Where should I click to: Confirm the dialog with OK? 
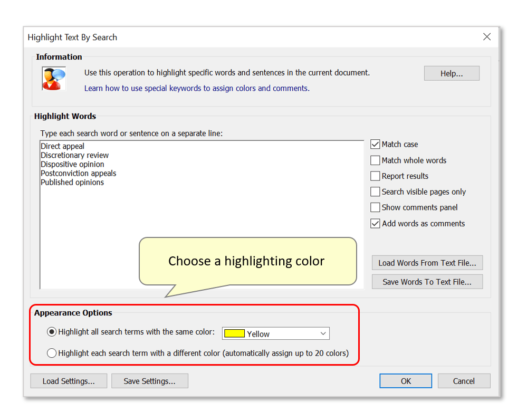pyautogui.click(x=405, y=380)
